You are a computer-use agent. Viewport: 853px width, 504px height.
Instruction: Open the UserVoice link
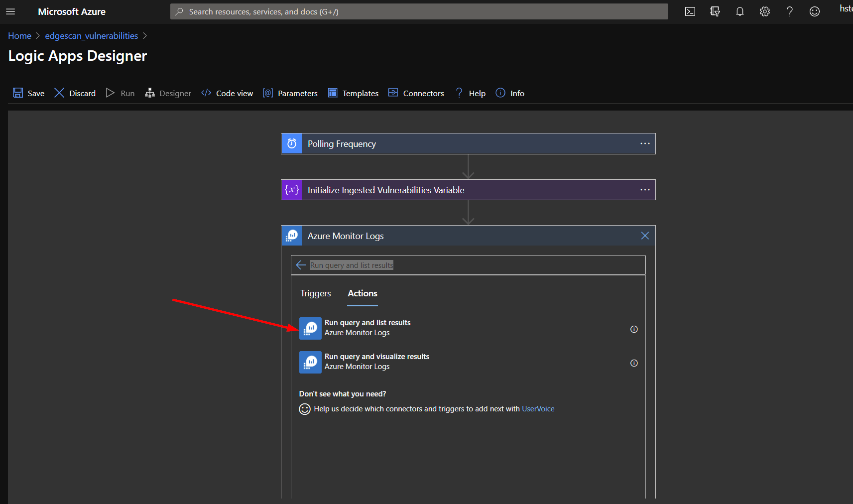click(538, 409)
